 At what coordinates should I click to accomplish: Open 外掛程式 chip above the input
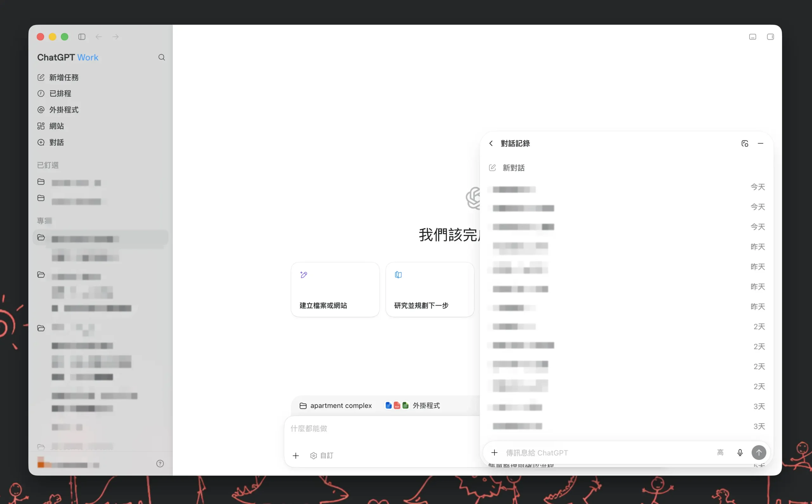tap(412, 405)
